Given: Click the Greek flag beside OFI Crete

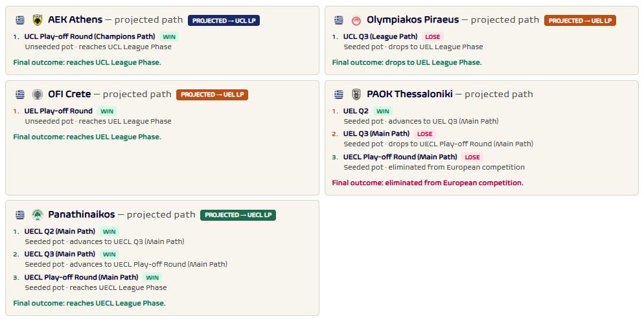Looking at the screenshot, I should pyautogui.click(x=19, y=95).
